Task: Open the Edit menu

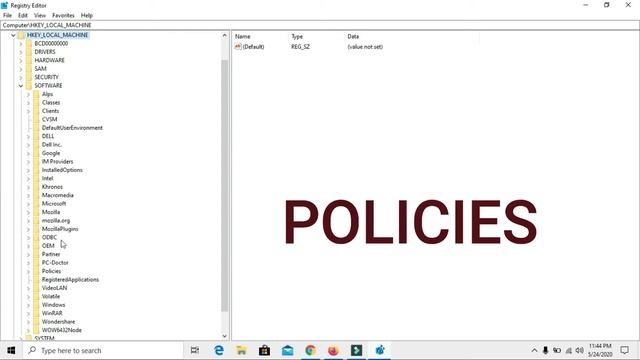Action: [23, 15]
